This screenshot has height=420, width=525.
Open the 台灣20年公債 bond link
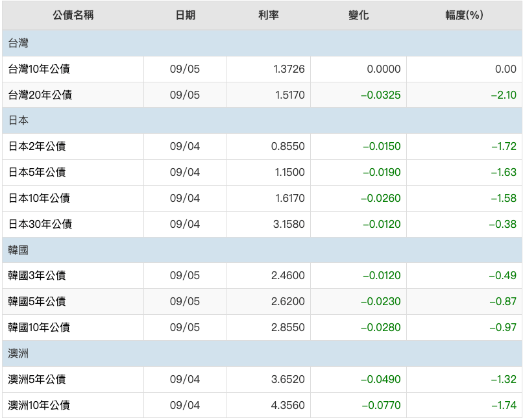(40, 95)
